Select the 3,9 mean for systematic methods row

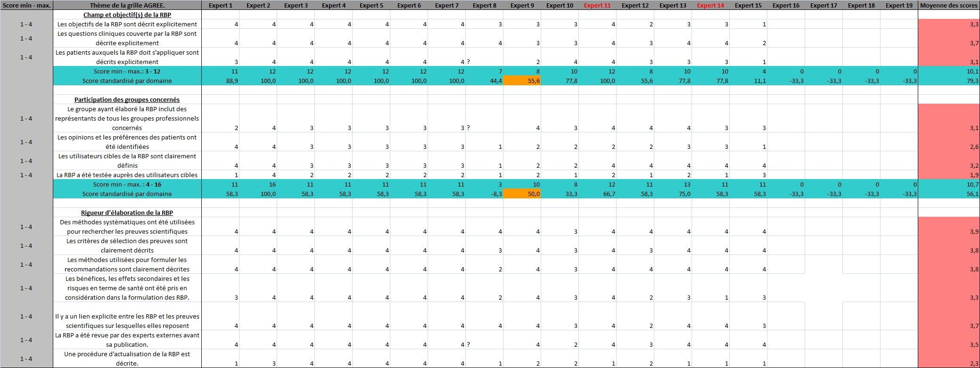click(949, 227)
